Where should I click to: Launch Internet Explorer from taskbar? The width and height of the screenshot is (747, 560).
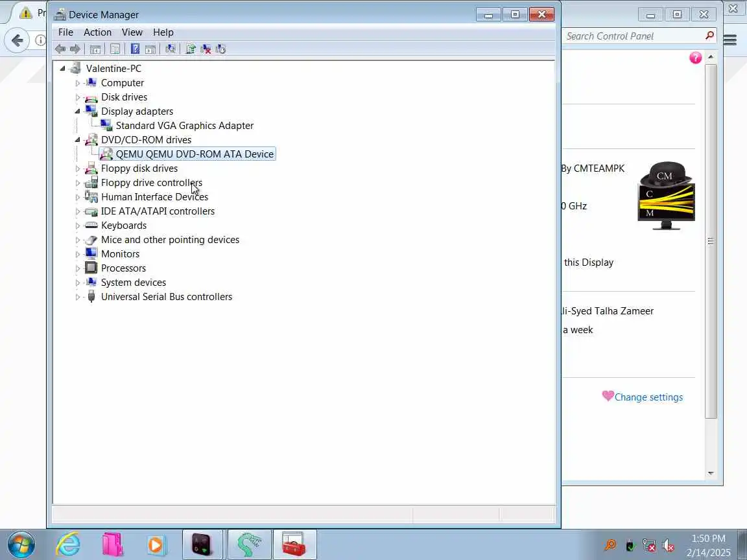(x=68, y=544)
